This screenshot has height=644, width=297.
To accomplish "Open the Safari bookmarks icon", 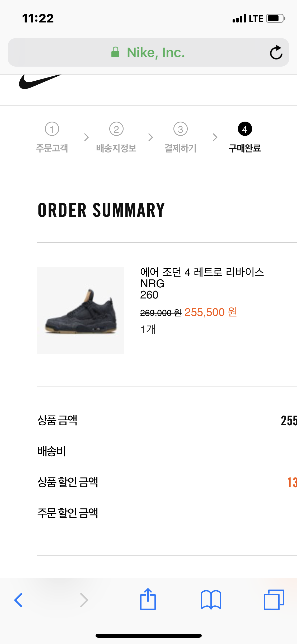I will point(211,600).
